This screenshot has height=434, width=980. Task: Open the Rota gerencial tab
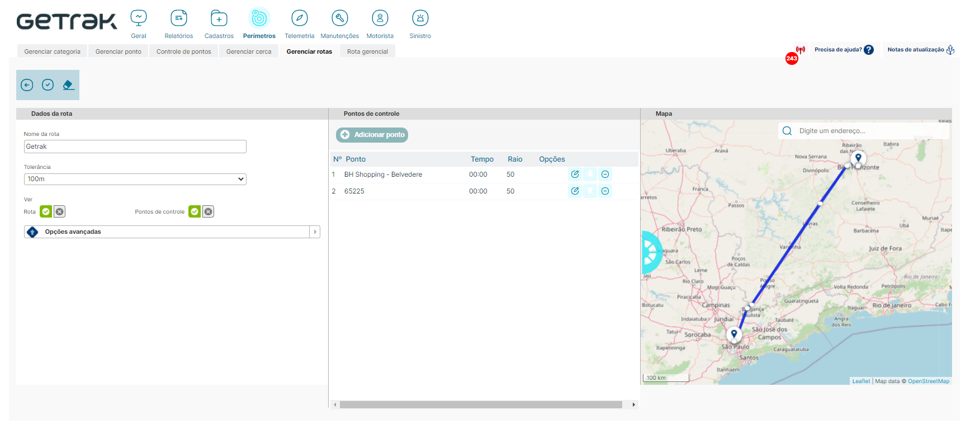click(367, 51)
